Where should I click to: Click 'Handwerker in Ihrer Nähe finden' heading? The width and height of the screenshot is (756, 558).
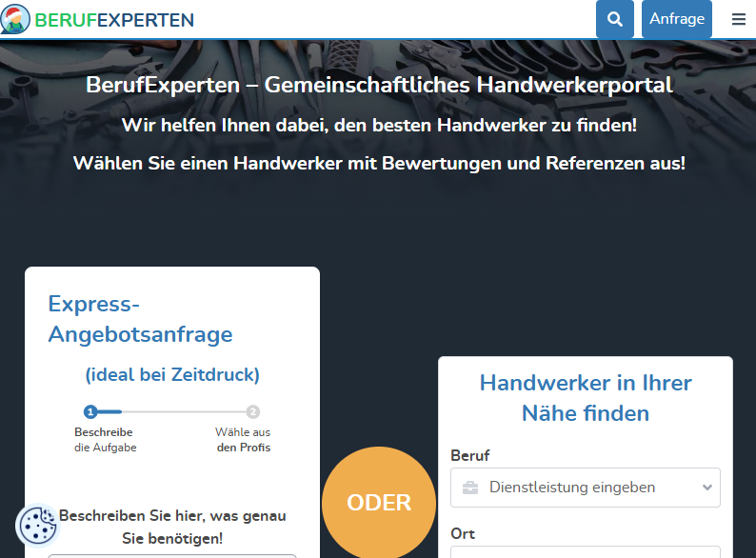pos(585,398)
